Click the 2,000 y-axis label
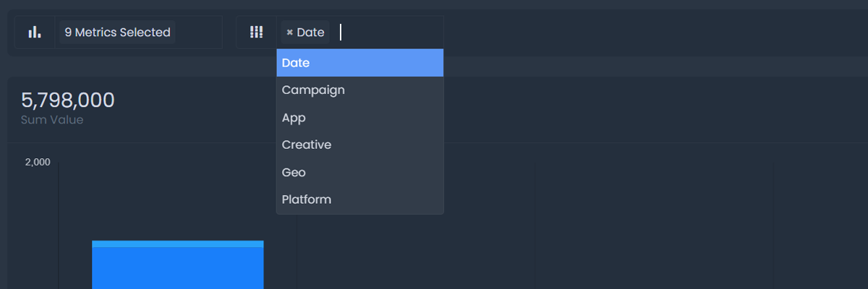868x289 pixels. point(38,162)
